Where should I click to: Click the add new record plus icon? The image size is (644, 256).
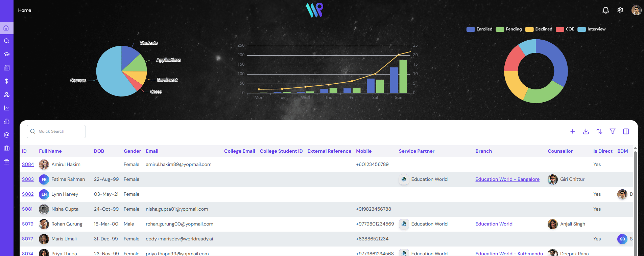pos(573,131)
